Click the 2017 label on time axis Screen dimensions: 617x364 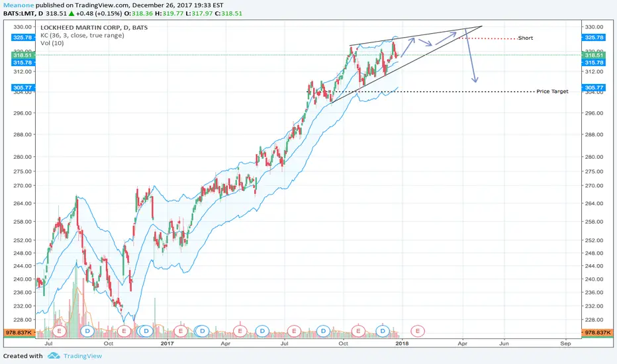click(167, 343)
